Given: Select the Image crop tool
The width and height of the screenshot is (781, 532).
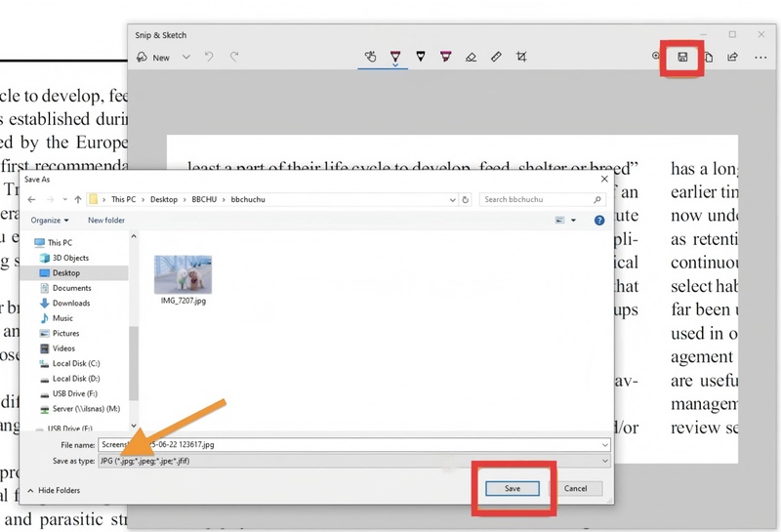Looking at the screenshot, I should [x=521, y=58].
